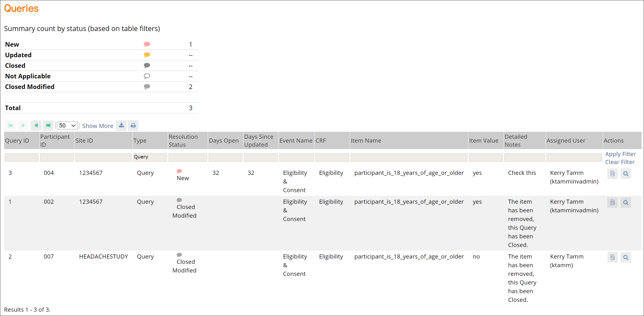This screenshot has width=644, height=316.
Task: Jump to the first page of results
Action: click(10, 125)
